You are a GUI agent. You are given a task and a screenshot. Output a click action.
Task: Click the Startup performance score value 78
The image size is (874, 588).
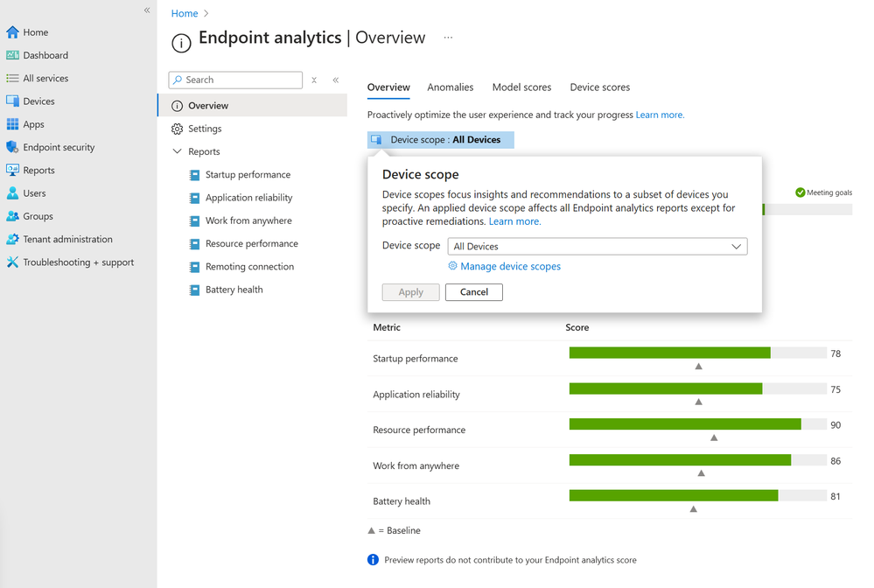point(835,353)
